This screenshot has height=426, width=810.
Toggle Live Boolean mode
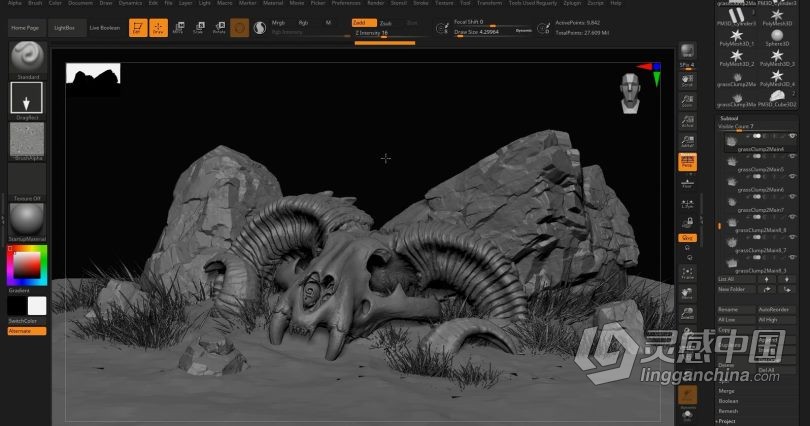[x=105, y=28]
